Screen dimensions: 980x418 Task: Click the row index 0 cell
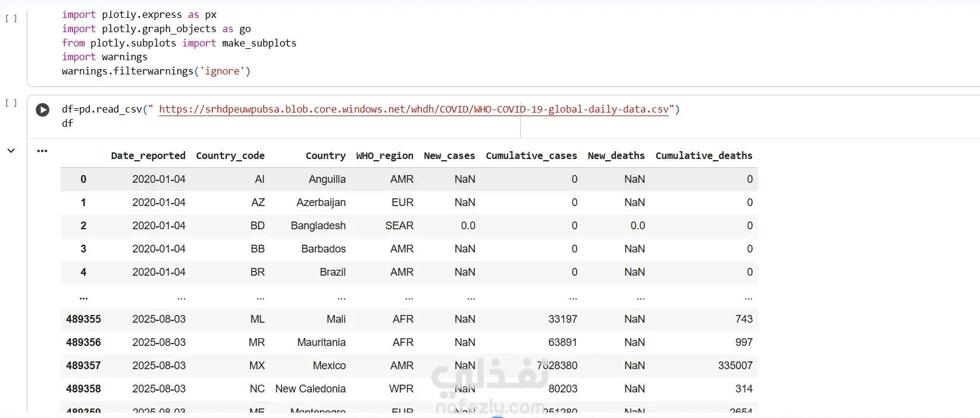[x=83, y=179]
